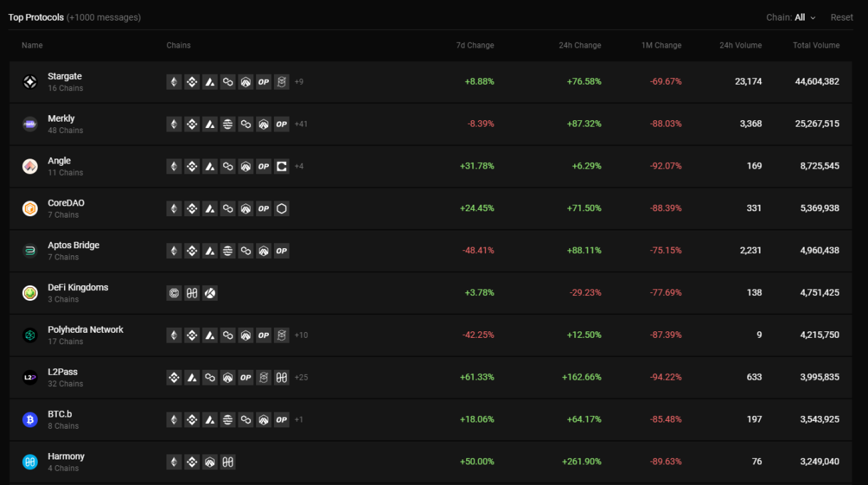Select Core chain hexagon icon in CoreDAO row
The image size is (868, 485).
tap(282, 208)
